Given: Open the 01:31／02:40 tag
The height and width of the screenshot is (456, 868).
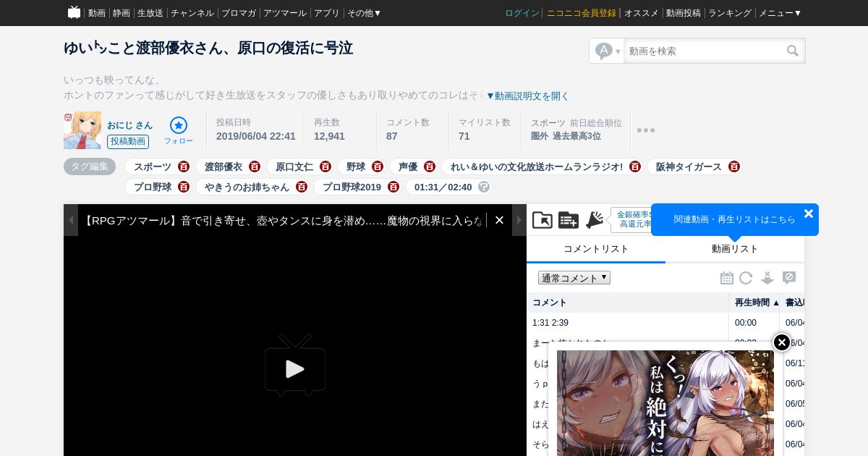Looking at the screenshot, I should coord(443,187).
